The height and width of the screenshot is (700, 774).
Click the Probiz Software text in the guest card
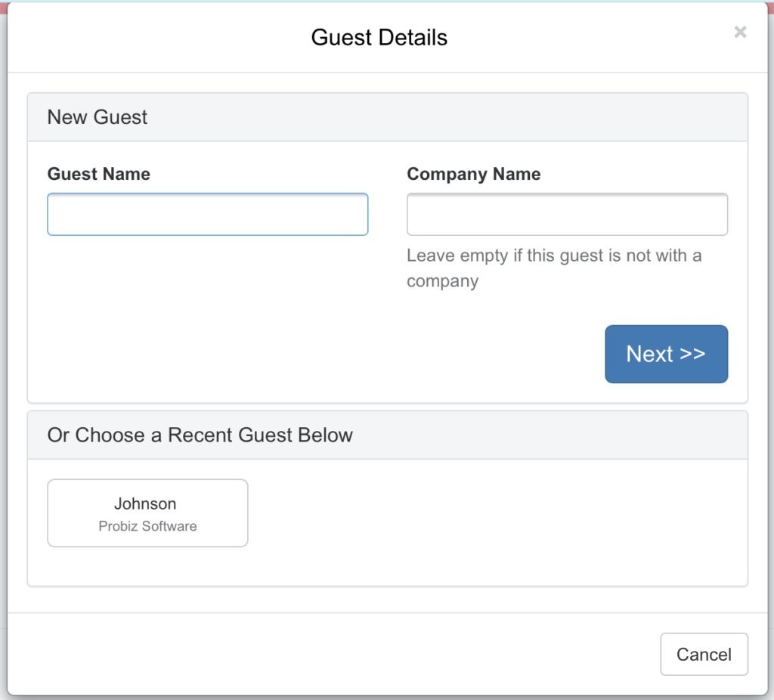click(147, 526)
